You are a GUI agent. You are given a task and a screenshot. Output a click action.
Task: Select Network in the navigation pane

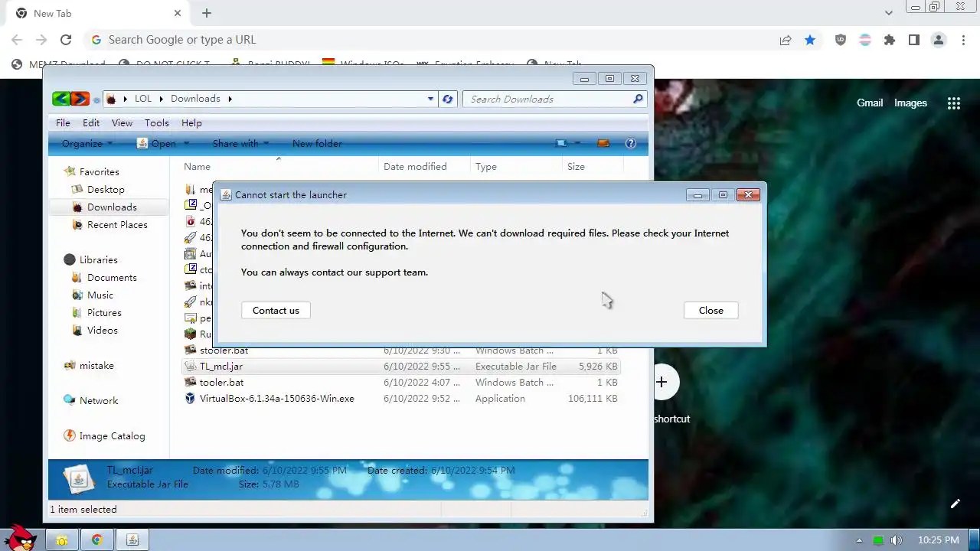point(99,400)
